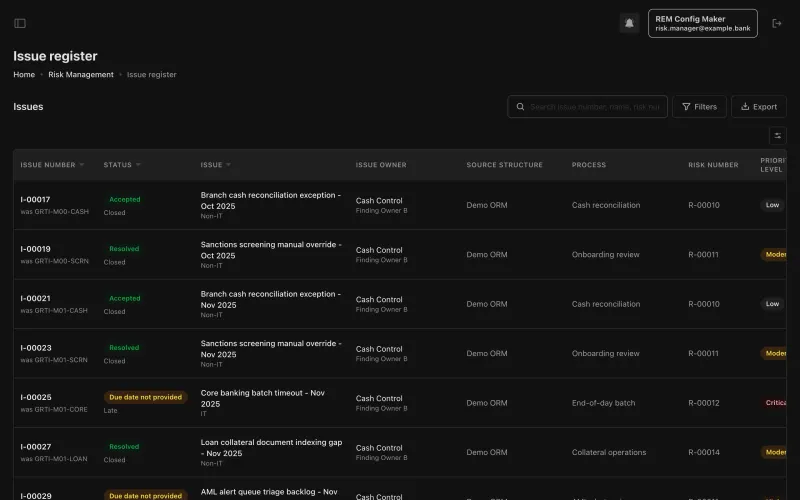Open the REM Config Maker account menu
This screenshot has width=800, height=500.
(703, 23)
